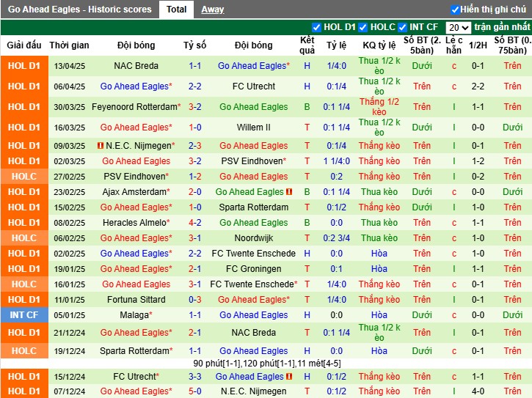532x398 pixels.
Task: Click the 3-2 score against Feyenoord
Action: pos(194,107)
